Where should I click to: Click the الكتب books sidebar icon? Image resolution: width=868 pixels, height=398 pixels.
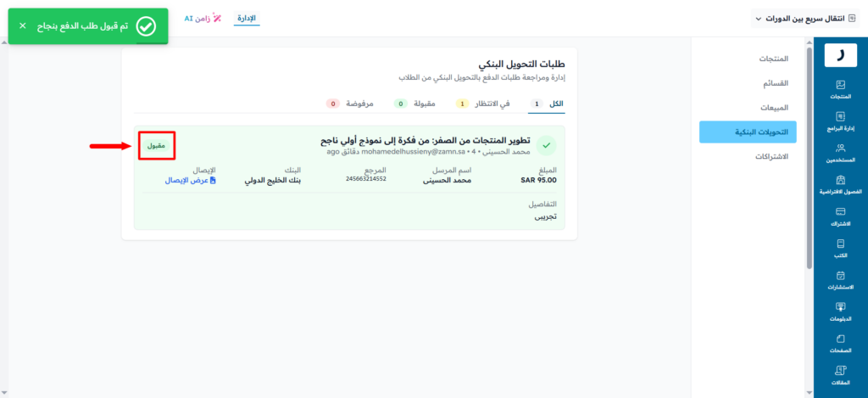pos(840,248)
